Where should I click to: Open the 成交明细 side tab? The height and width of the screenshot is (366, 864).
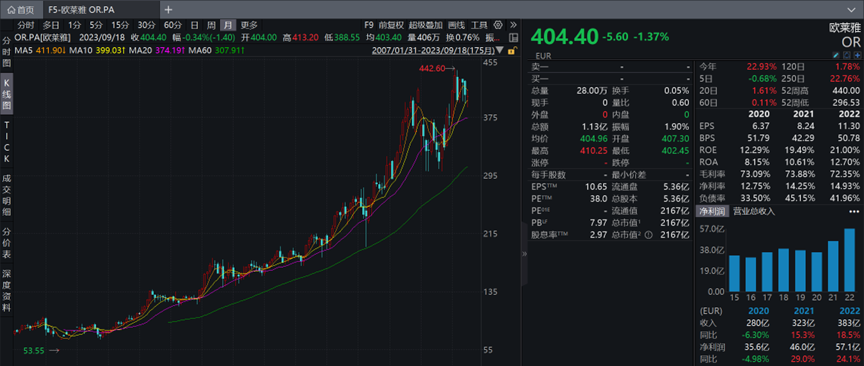[7, 195]
